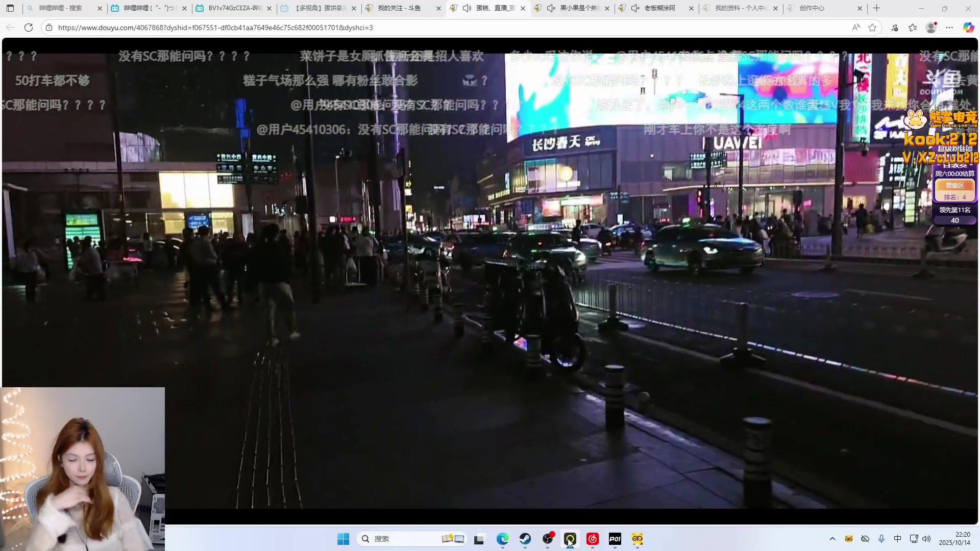The height and width of the screenshot is (551, 980).
Task: Open Steam from the taskbar
Action: (x=525, y=539)
